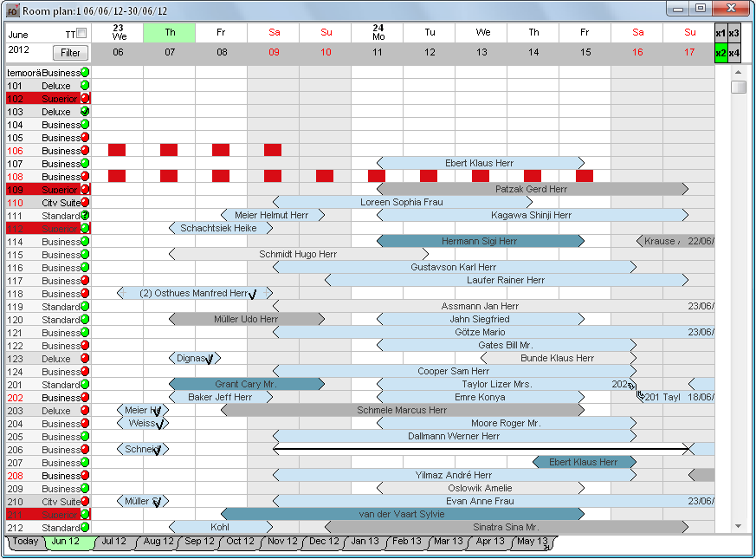Click the vertical scrollbar down arrow
The height and width of the screenshot is (559, 756).
[739, 526]
